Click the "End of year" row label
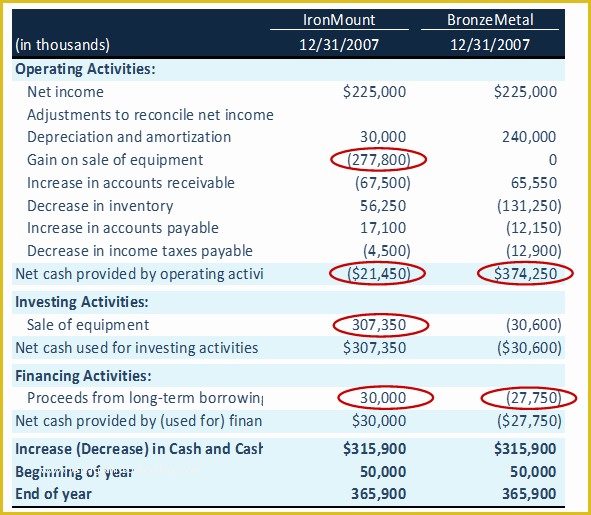This screenshot has width=591, height=515. [54, 494]
